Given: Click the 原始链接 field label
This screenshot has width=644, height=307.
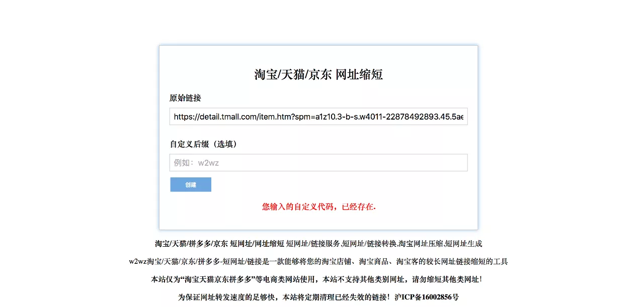Looking at the screenshot, I should coord(185,98).
